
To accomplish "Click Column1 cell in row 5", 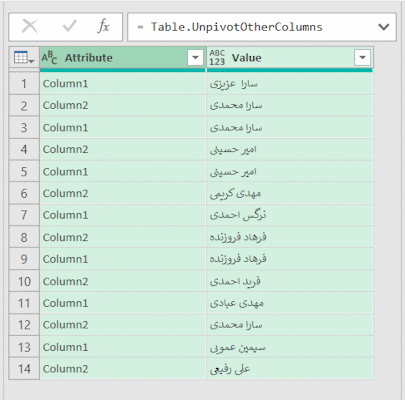I will coord(122,171).
